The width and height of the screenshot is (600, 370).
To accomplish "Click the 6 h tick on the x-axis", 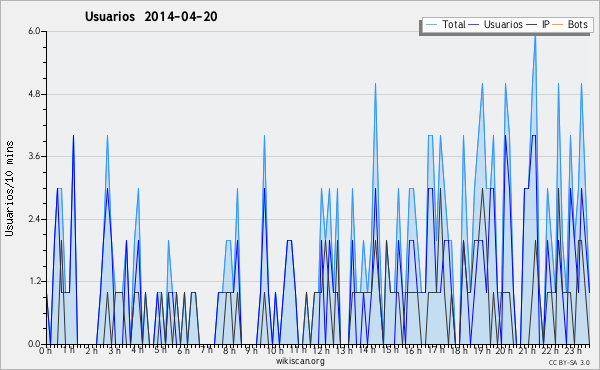I will (183, 350).
